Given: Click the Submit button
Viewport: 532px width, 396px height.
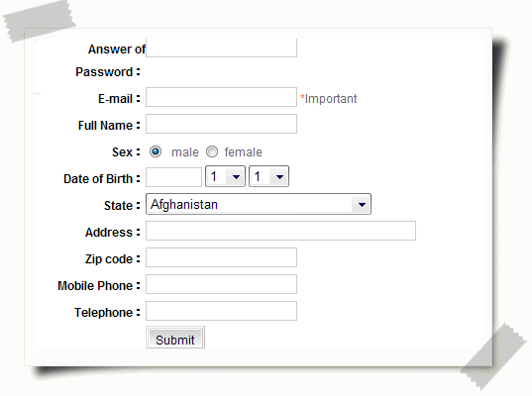Looking at the screenshot, I should point(175,339).
